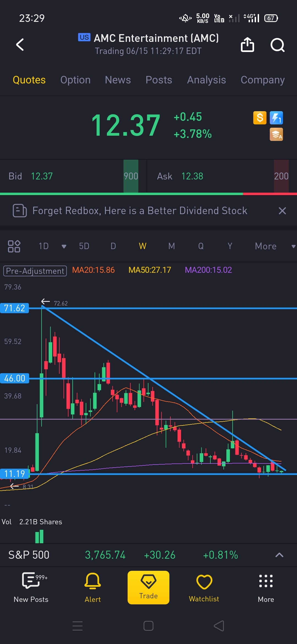Tap the blue lightning bolt badge

click(276, 118)
